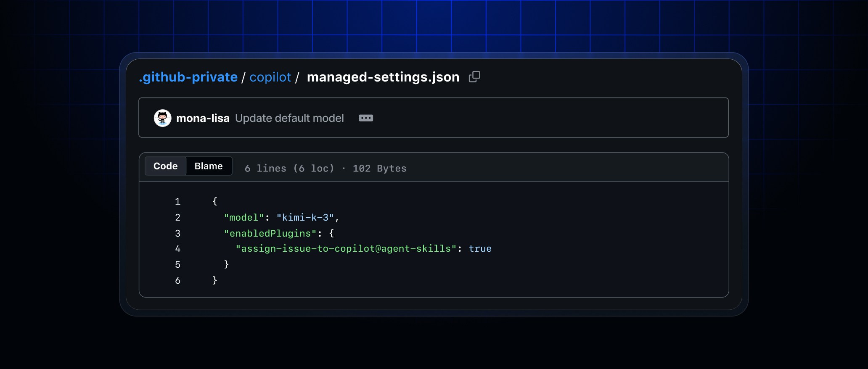Screen dimensions: 868x369
Task: Select line number 6
Action: tap(178, 280)
